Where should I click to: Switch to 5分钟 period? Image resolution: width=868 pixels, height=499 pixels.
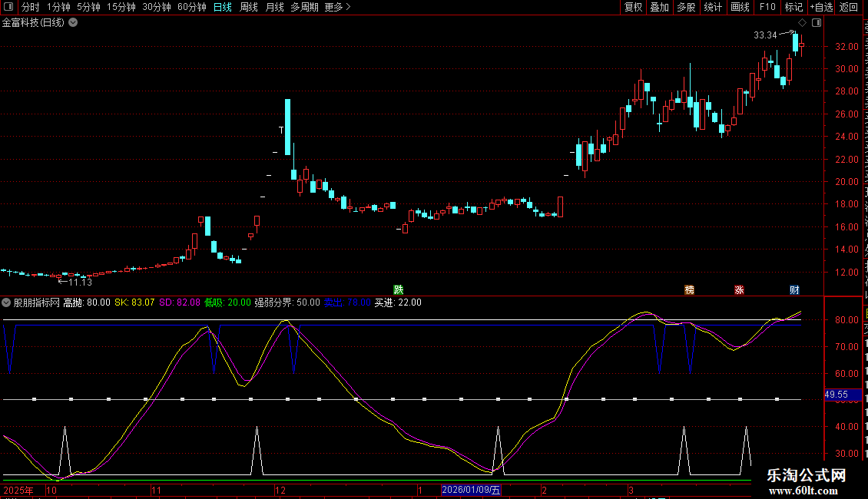88,7
